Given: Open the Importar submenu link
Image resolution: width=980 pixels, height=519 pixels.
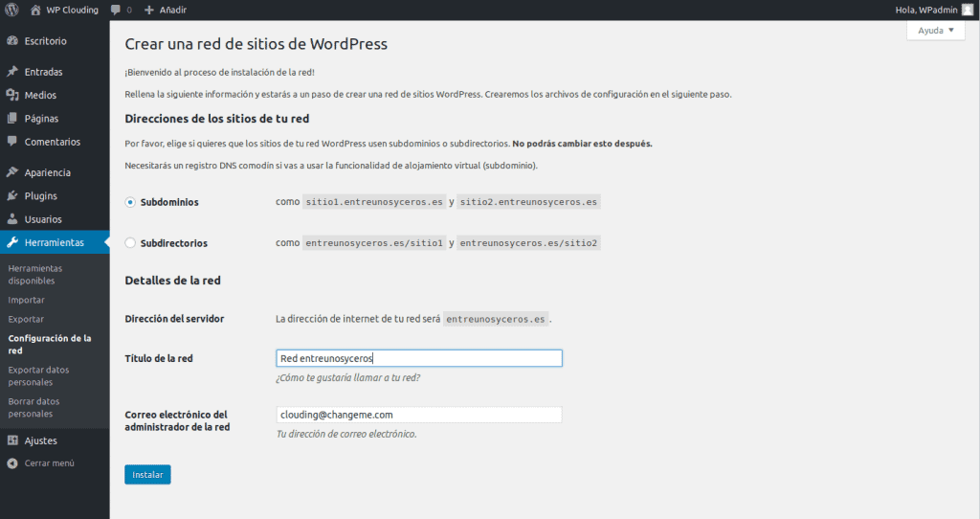Looking at the screenshot, I should (x=26, y=300).
